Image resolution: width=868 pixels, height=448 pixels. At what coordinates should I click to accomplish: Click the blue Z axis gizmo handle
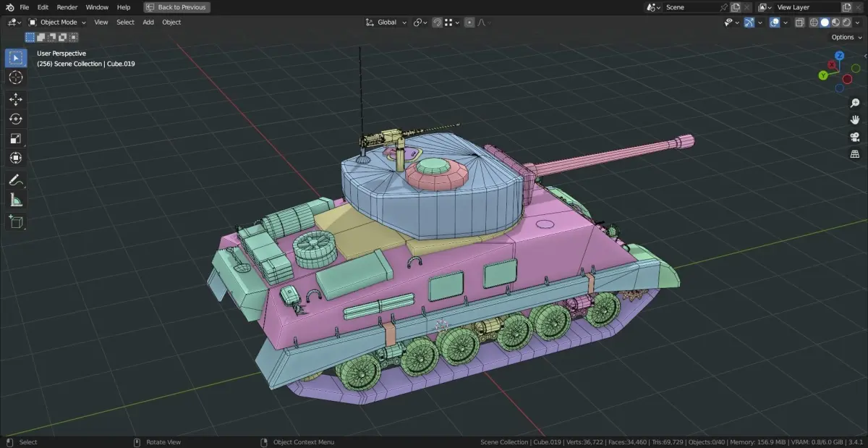tap(840, 56)
